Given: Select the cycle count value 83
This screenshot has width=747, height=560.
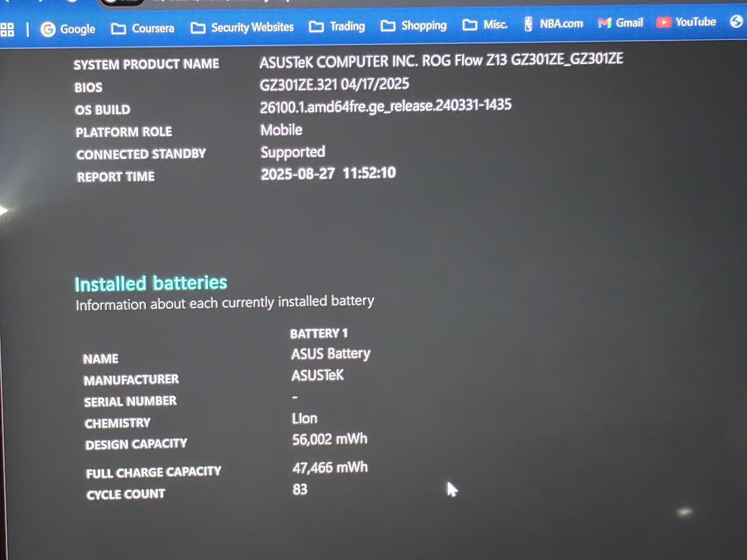Looking at the screenshot, I should [300, 489].
